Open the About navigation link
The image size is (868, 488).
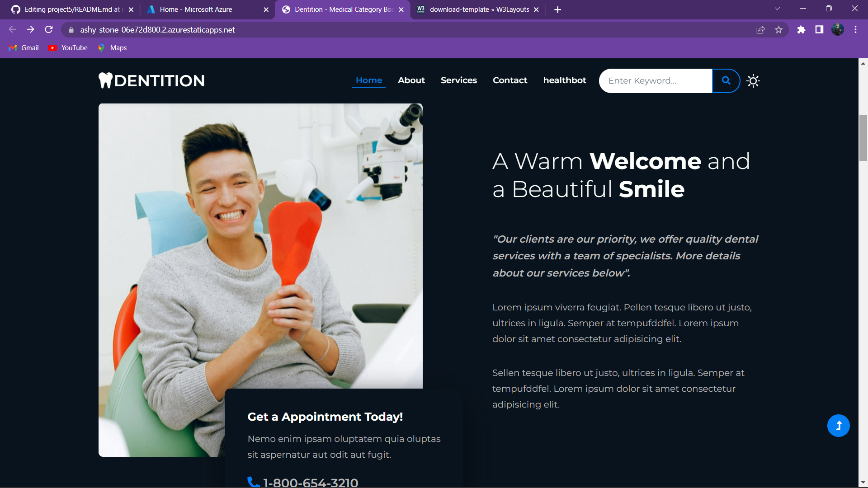pyautogui.click(x=411, y=80)
